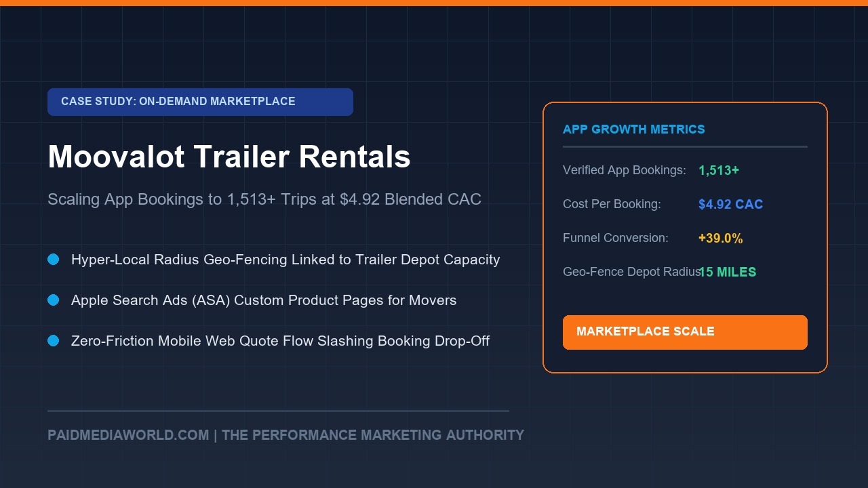
Task: Select the Apple Search Ads Custom Product Pages line
Action: pyautogui.click(x=264, y=300)
